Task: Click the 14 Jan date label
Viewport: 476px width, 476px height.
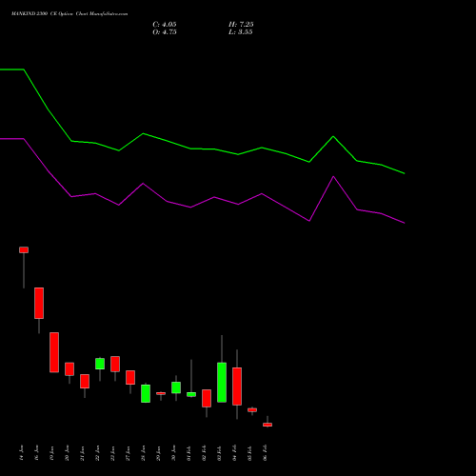Action: point(21,453)
